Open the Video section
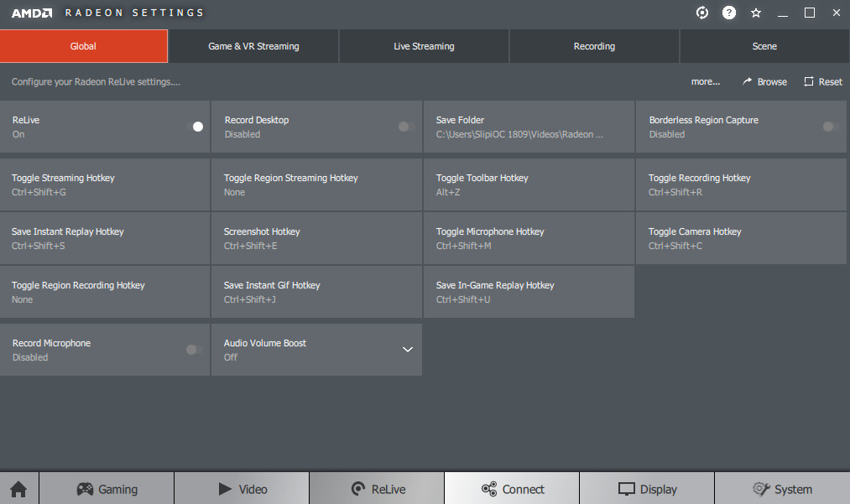The image size is (850, 504). click(242, 489)
